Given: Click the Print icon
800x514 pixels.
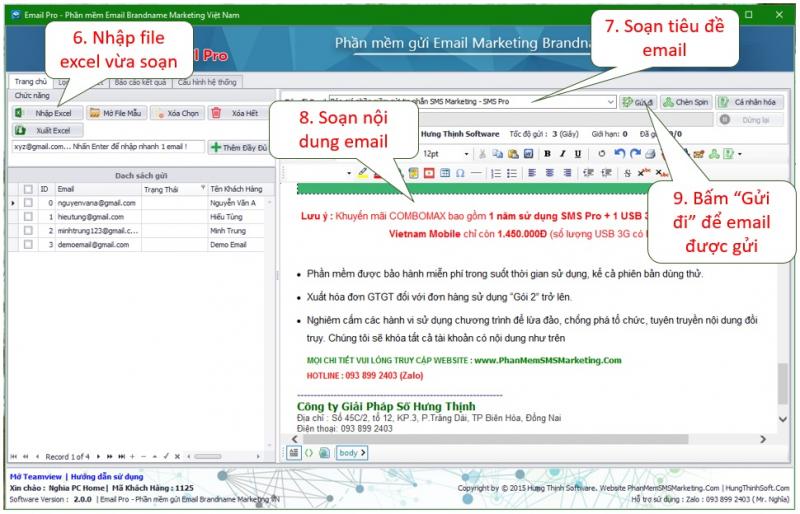Looking at the screenshot, I should (x=650, y=154).
